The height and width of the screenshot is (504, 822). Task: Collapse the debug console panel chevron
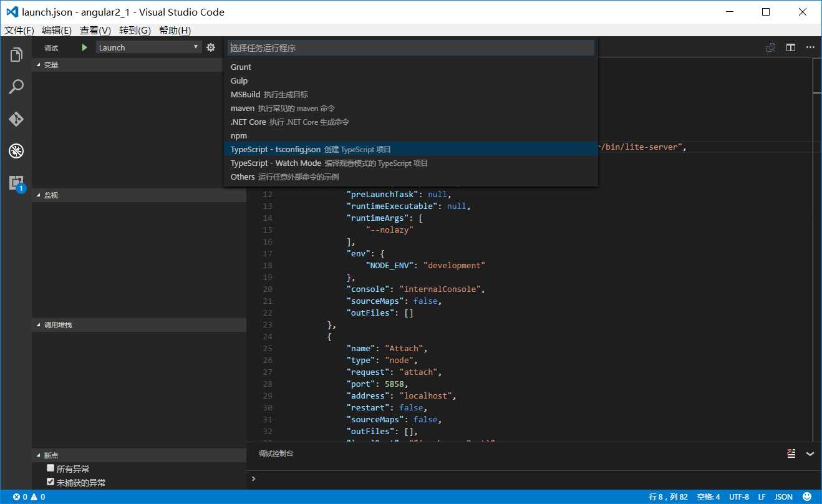810,454
